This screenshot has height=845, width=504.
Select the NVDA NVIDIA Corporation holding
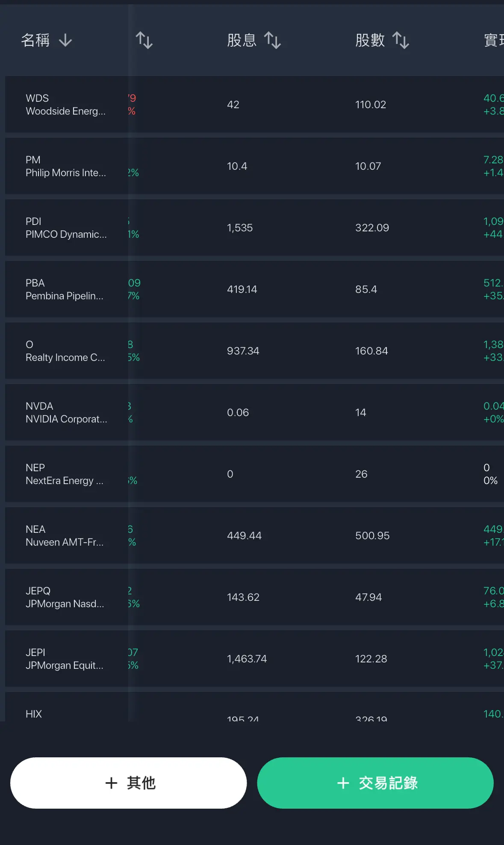click(x=254, y=412)
